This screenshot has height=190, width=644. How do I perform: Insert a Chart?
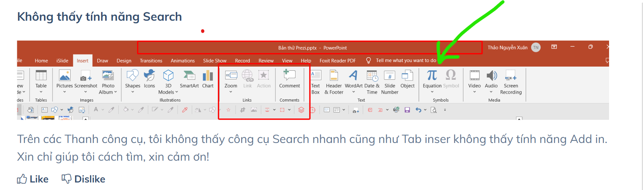[x=208, y=79]
